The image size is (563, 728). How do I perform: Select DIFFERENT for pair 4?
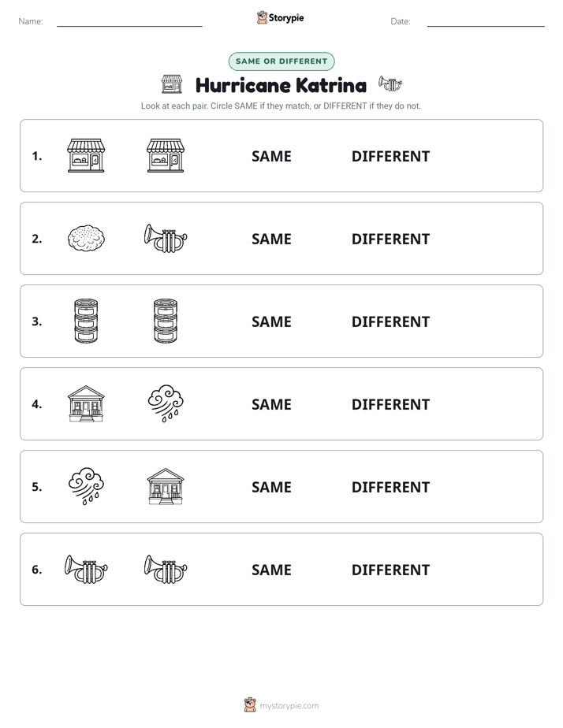pos(390,404)
